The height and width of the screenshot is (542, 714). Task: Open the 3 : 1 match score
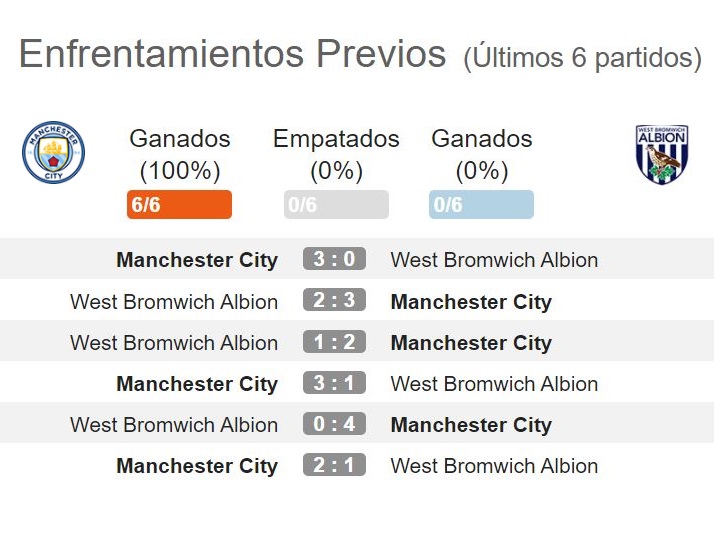click(334, 383)
